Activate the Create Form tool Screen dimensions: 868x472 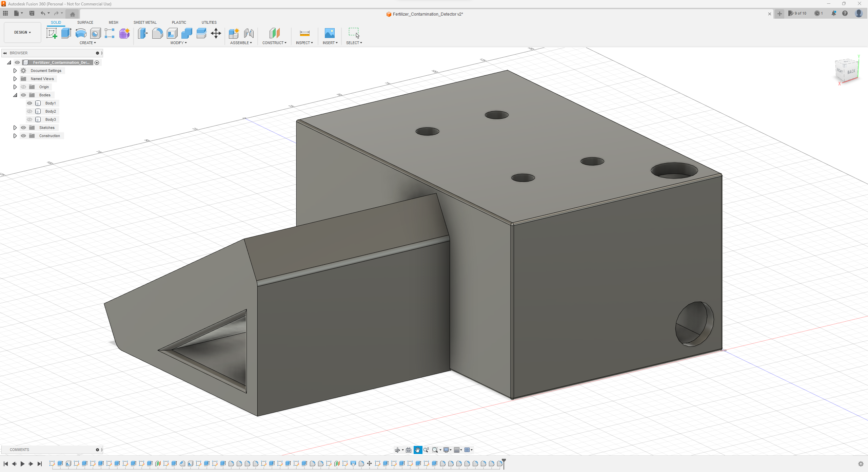pos(124,33)
